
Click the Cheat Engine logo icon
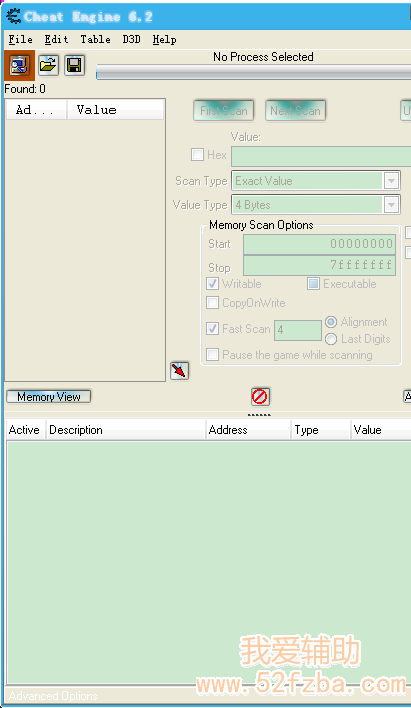13,17
